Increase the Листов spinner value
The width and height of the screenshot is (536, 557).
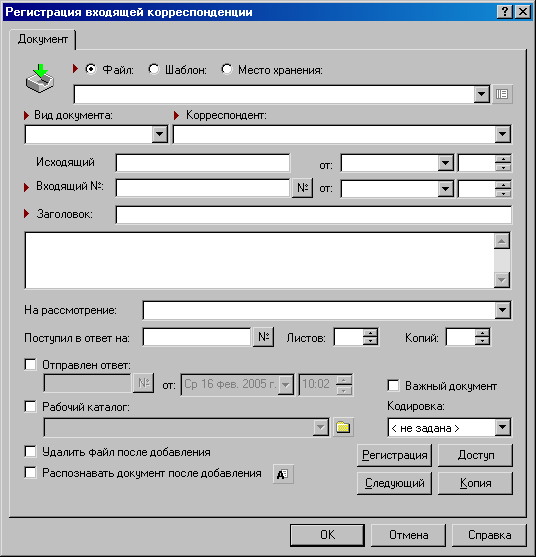(370, 333)
